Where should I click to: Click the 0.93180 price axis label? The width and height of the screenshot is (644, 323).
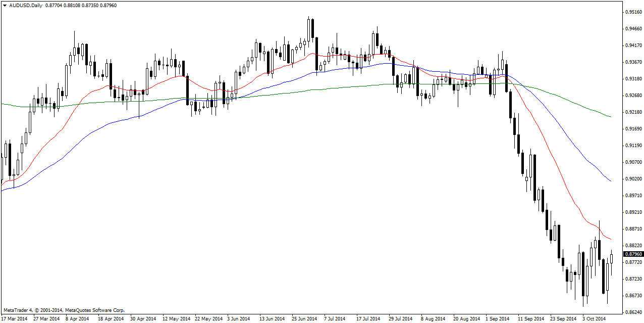[633, 79]
